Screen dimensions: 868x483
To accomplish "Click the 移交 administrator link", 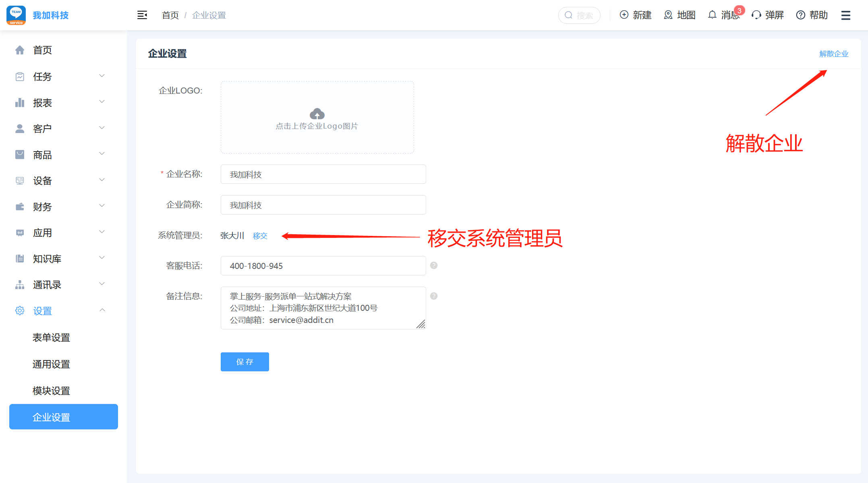I will [x=260, y=235].
